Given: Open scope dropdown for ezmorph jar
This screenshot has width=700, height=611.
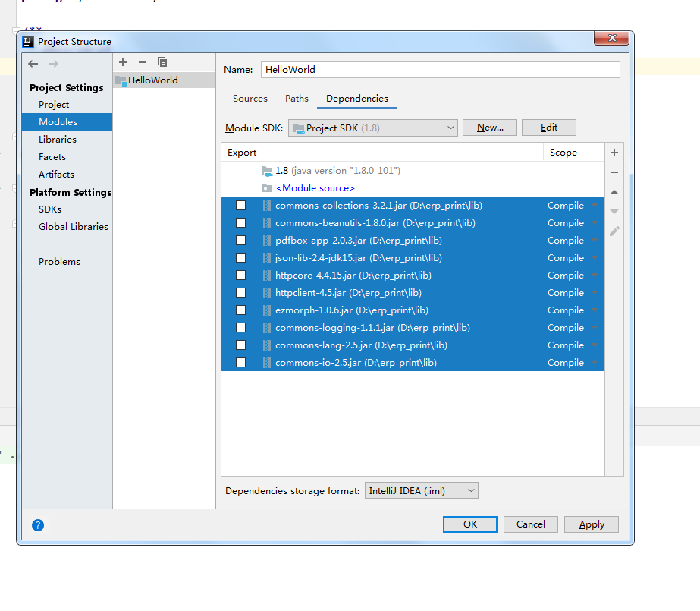Looking at the screenshot, I should [595, 310].
